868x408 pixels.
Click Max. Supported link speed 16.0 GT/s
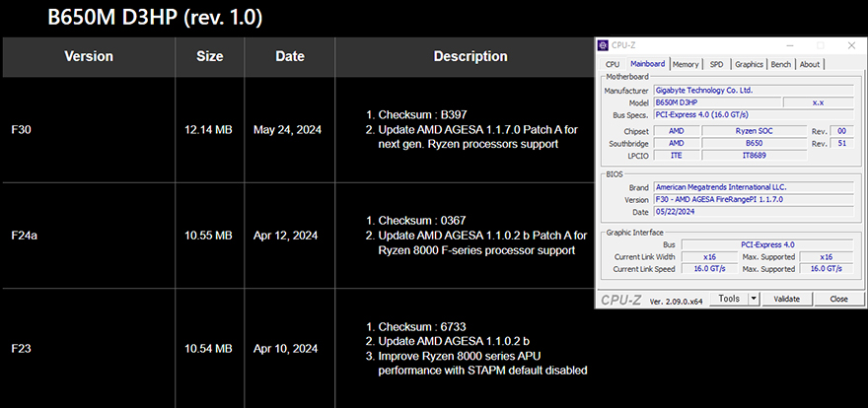826,269
